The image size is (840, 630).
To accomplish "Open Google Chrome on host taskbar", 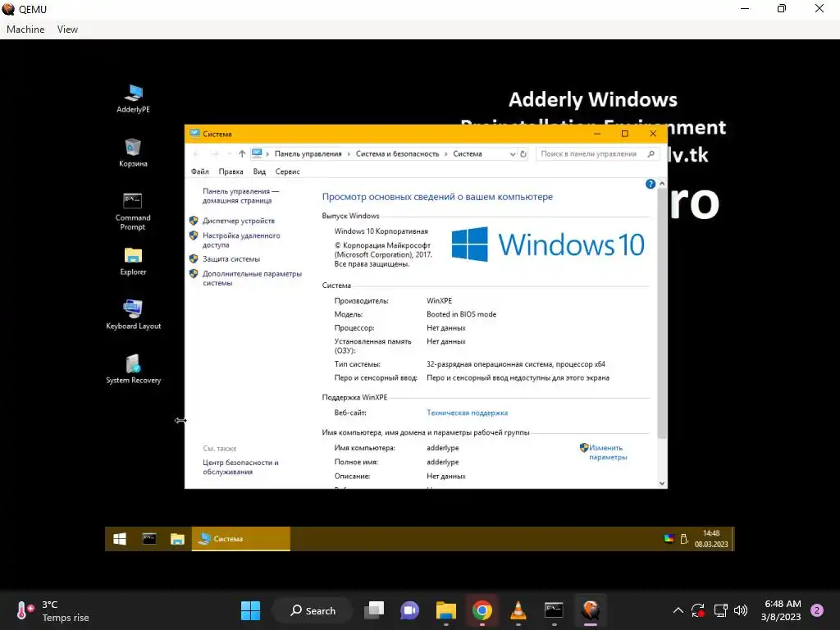I will point(482,610).
